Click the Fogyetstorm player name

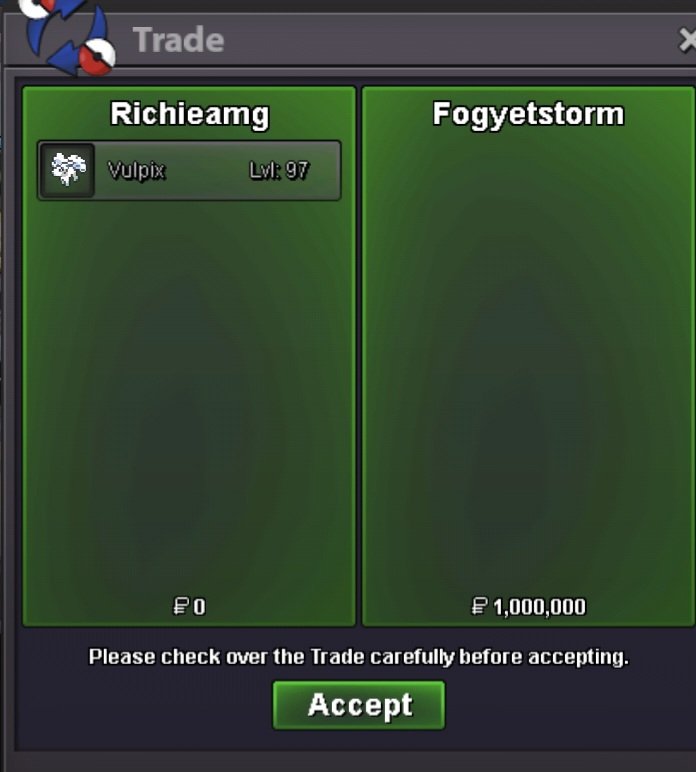coord(528,114)
